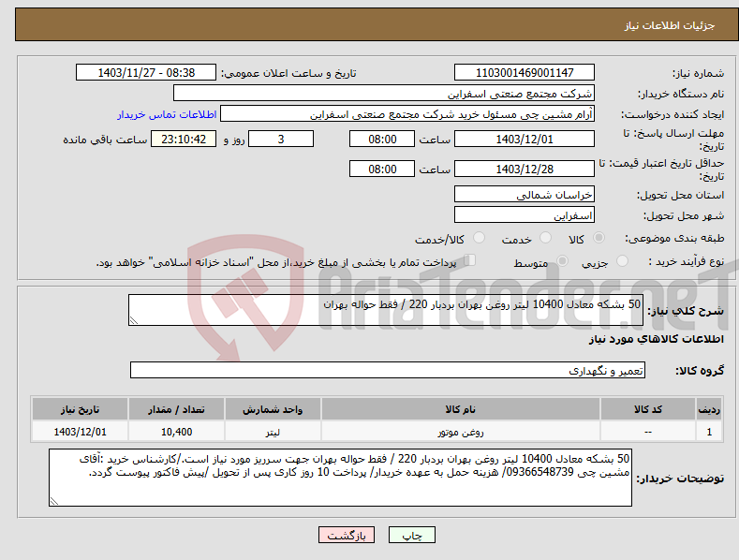Select the کالا/خدمت radio button
This screenshot has height=560, width=739.
479,238
